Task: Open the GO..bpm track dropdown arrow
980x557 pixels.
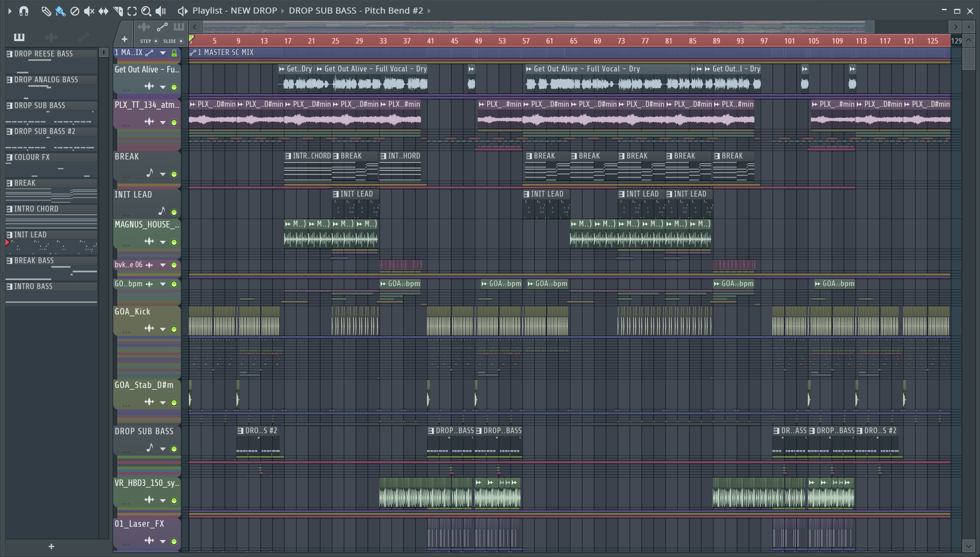Action: tap(163, 284)
